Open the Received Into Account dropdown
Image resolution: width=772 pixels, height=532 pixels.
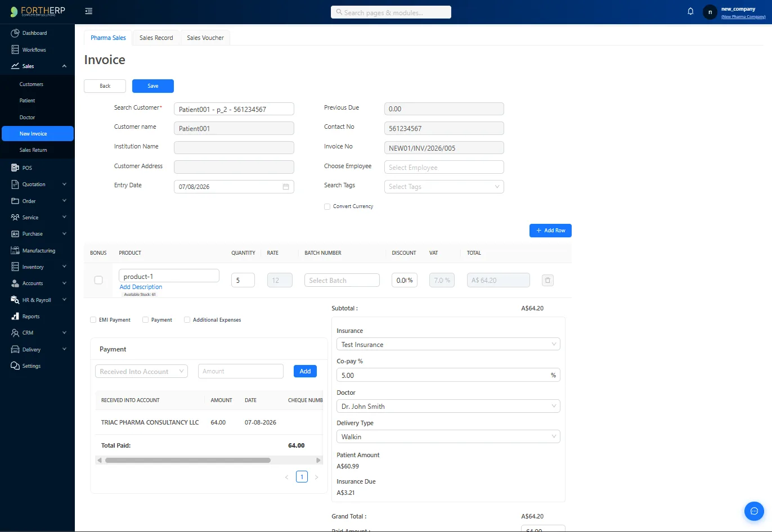coord(141,371)
